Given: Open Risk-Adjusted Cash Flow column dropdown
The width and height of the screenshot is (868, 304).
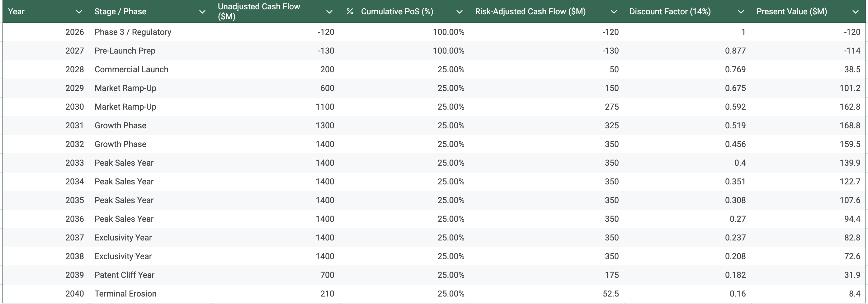Looking at the screenshot, I should pos(614,12).
